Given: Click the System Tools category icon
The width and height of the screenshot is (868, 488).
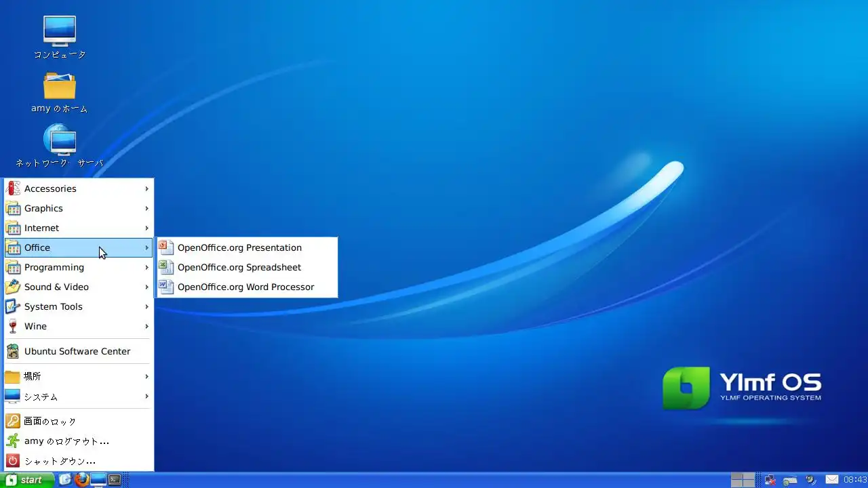Looking at the screenshot, I should tap(13, 306).
